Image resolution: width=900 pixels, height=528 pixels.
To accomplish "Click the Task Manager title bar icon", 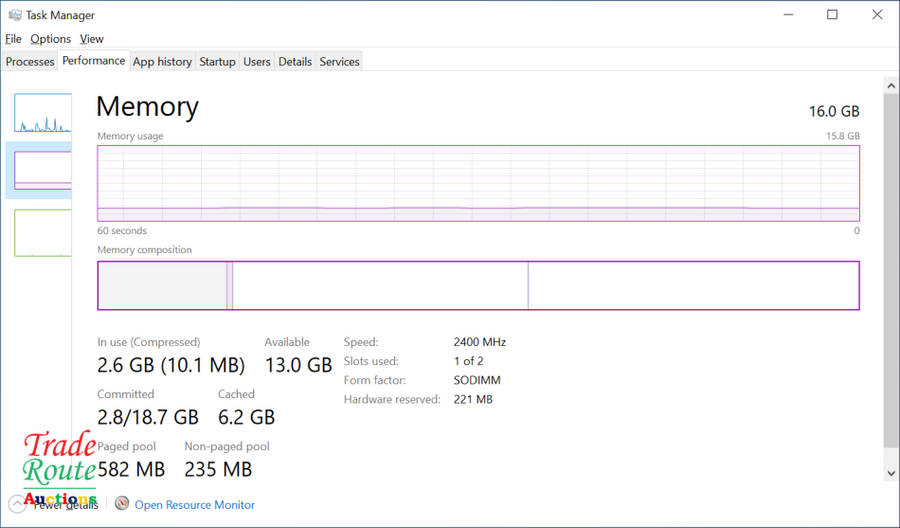I will point(14,15).
